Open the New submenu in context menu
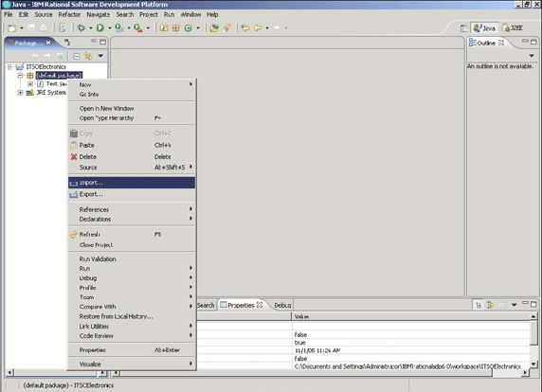 click(132, 84)
